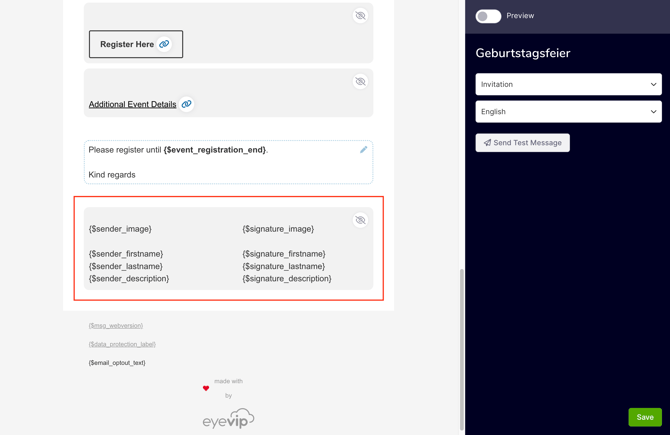Click the red heart icon in footer
The height and width of the screenshot is (435, 670).
coord(206,388)
